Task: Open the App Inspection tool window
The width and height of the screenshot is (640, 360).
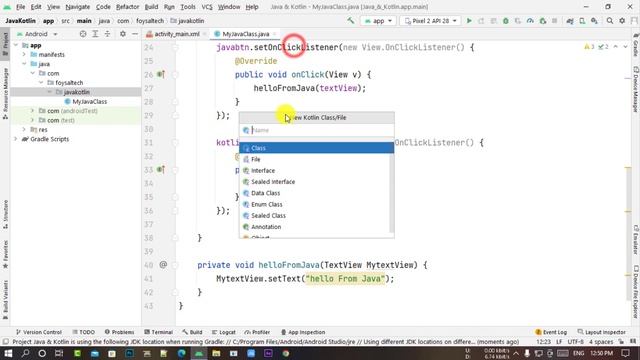Action: pos(302,332)
